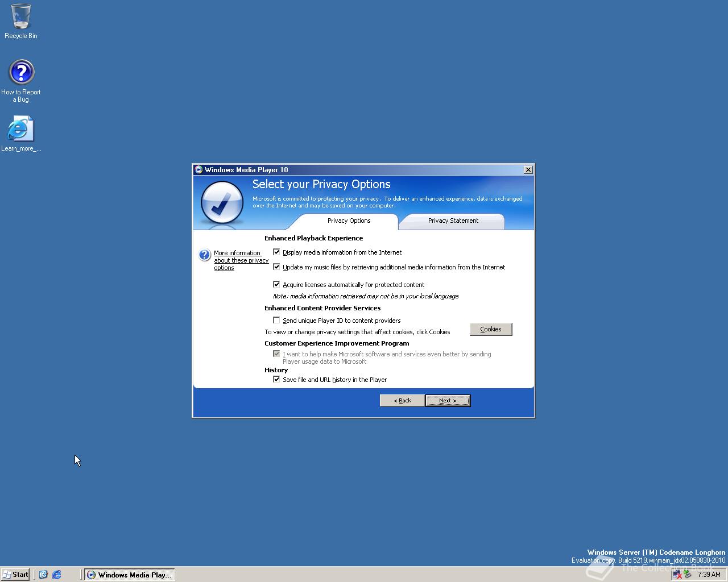
Task: Click the History section heading
Action: pos(276,370)
